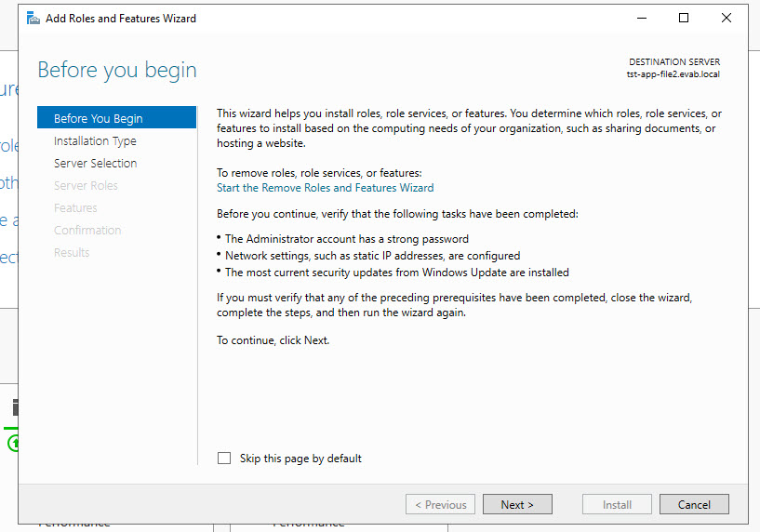
Task: Minimize the Add Roles and Features Wizard
Action: coord(642,18)
